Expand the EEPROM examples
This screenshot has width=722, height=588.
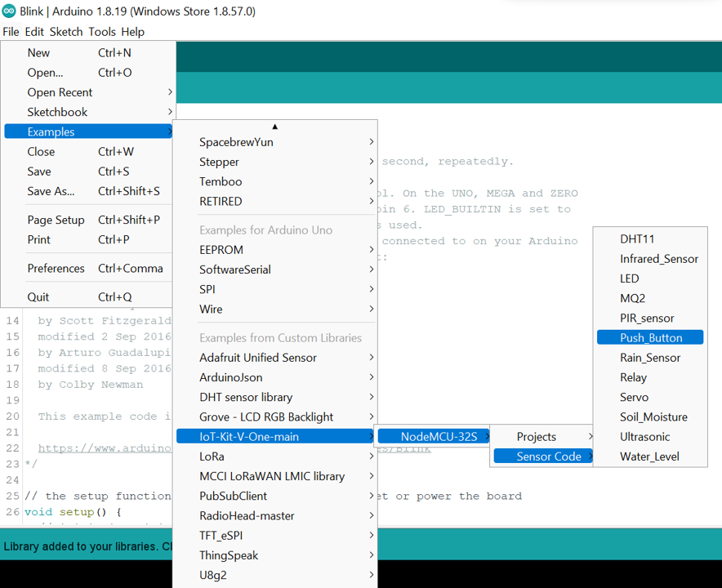275,250
